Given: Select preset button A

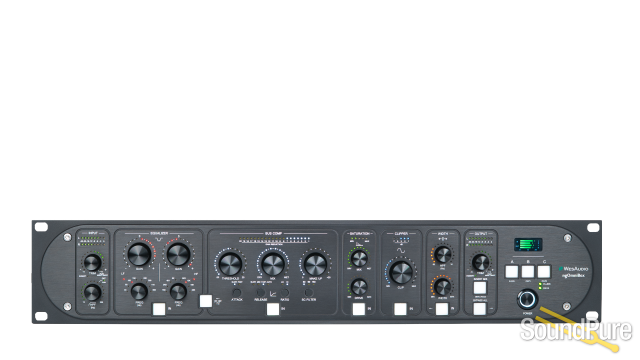Looking at the screenshot, I should [512, 272].
